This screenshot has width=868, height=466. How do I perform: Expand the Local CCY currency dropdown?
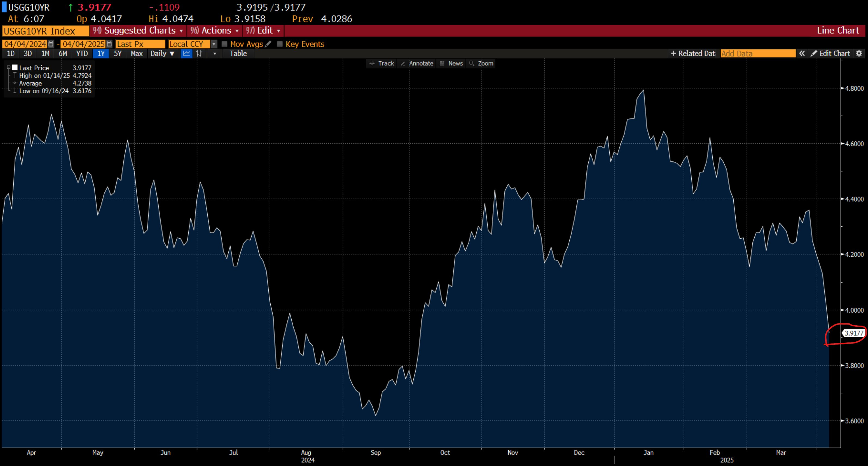click(x=214, y=44)
